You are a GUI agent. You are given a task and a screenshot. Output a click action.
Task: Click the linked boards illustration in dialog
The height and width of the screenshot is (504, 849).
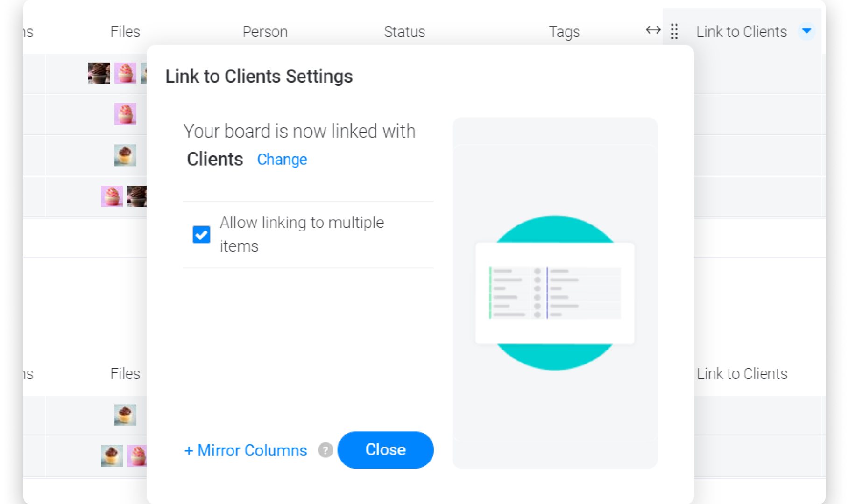(555, 293)
